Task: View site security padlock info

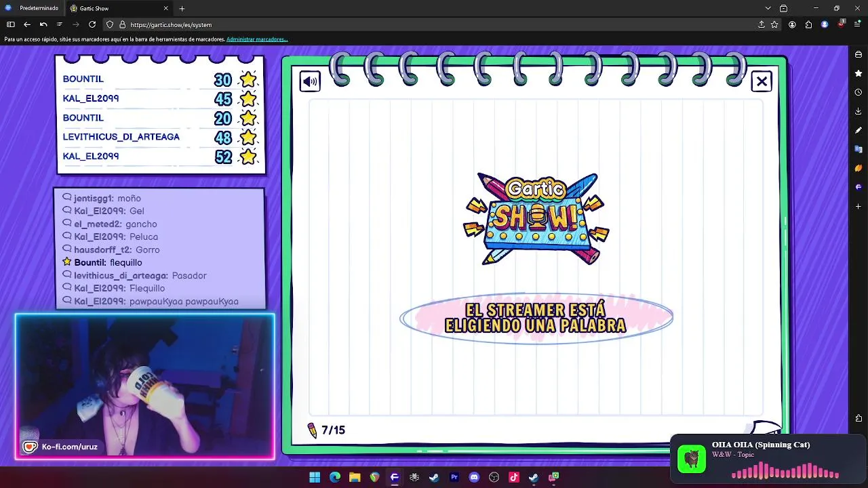Action: (x=122, y=24)
